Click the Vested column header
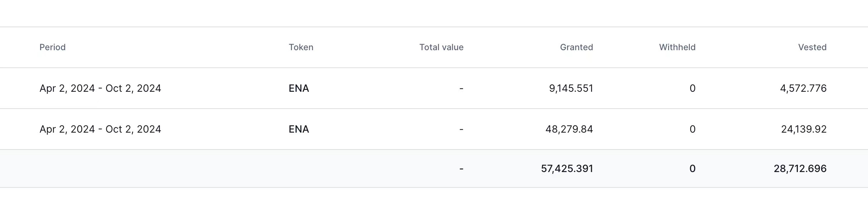Viewport: 868px width, 200px height. [x=812, y=47]
